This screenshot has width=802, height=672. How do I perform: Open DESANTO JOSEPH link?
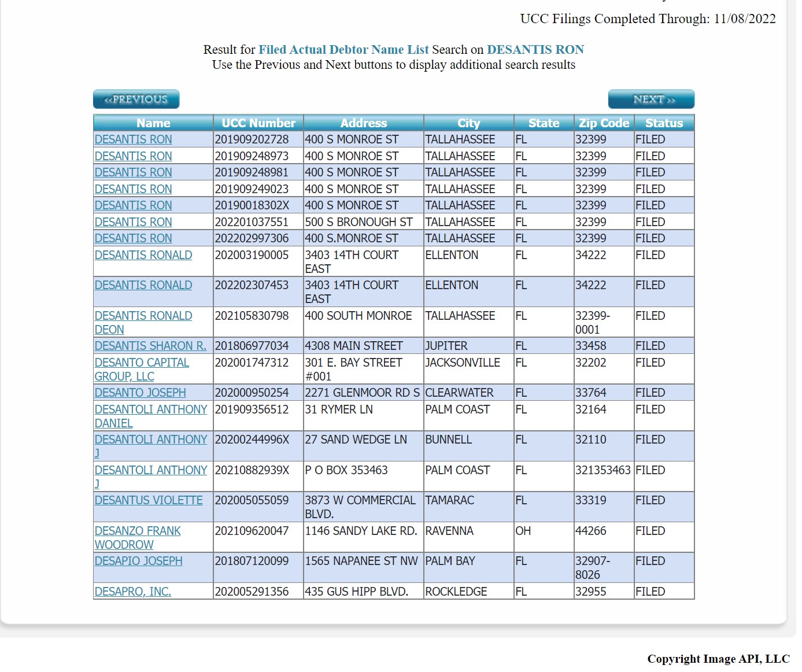pos(140,393)
